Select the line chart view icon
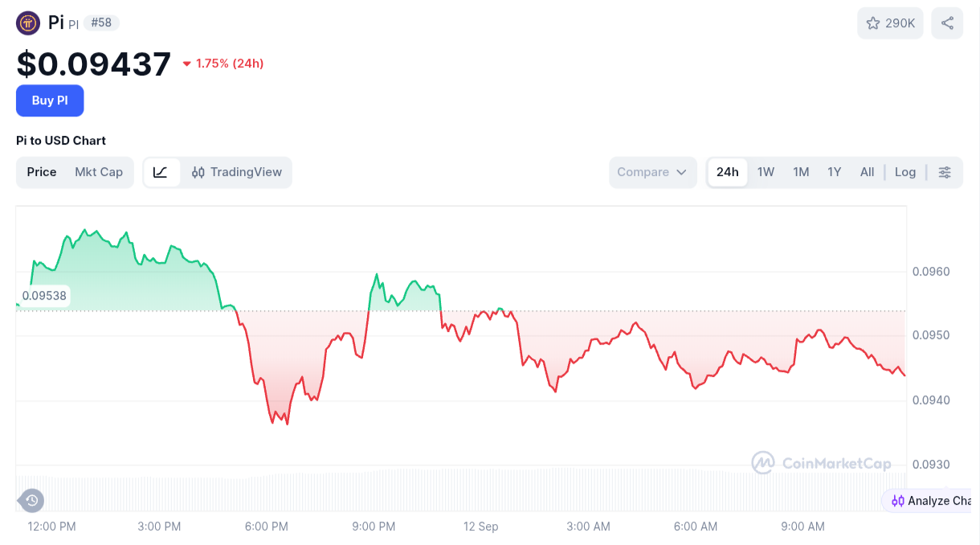 161,172
